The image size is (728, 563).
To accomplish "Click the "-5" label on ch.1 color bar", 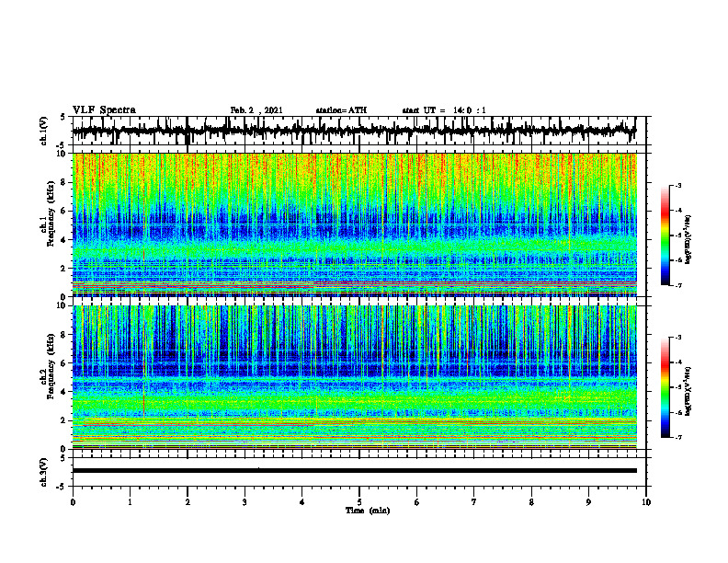I will [x=677, y=236].
